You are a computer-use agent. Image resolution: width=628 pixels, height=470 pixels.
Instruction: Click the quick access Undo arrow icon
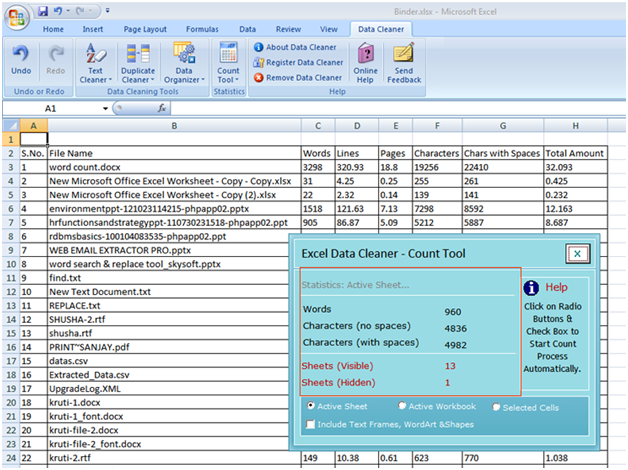[58, 11]
